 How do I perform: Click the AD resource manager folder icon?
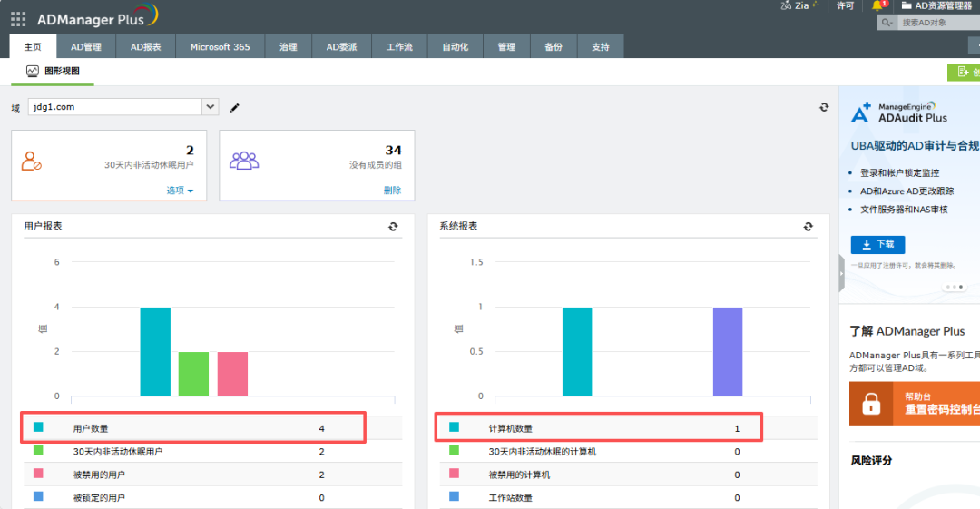[x=906, y=5]
